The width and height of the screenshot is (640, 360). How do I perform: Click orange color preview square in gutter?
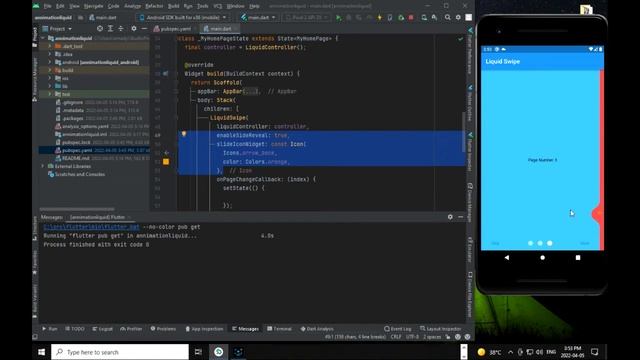coord(166,162)
